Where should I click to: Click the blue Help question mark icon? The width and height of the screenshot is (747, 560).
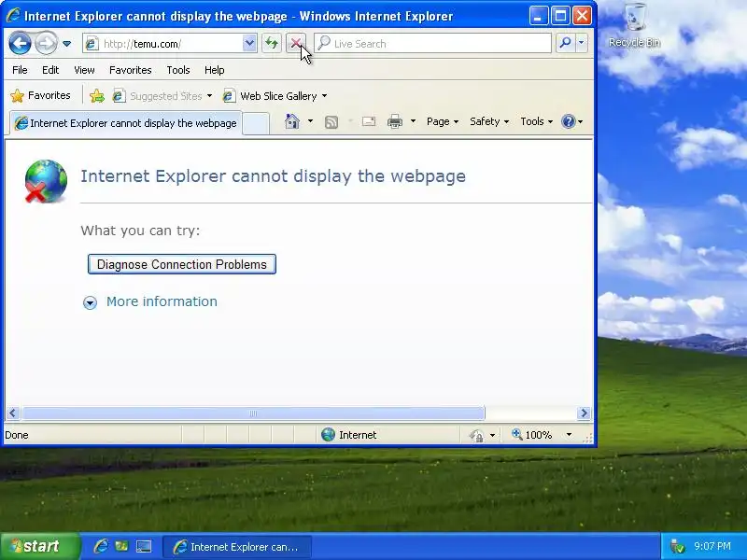click(569, 122)
